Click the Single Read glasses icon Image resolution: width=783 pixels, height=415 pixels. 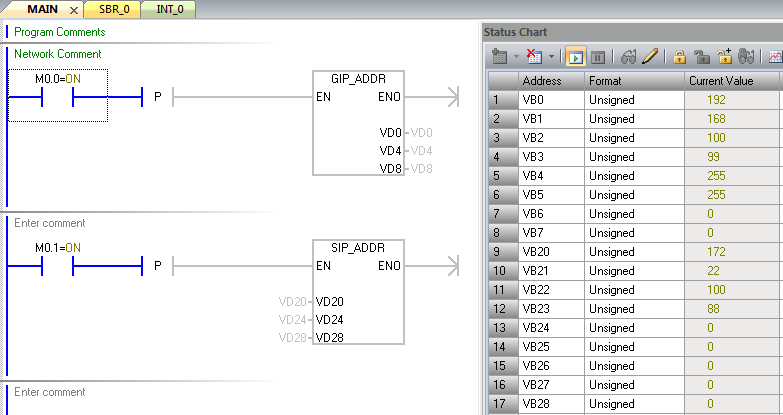pos(629,57)
